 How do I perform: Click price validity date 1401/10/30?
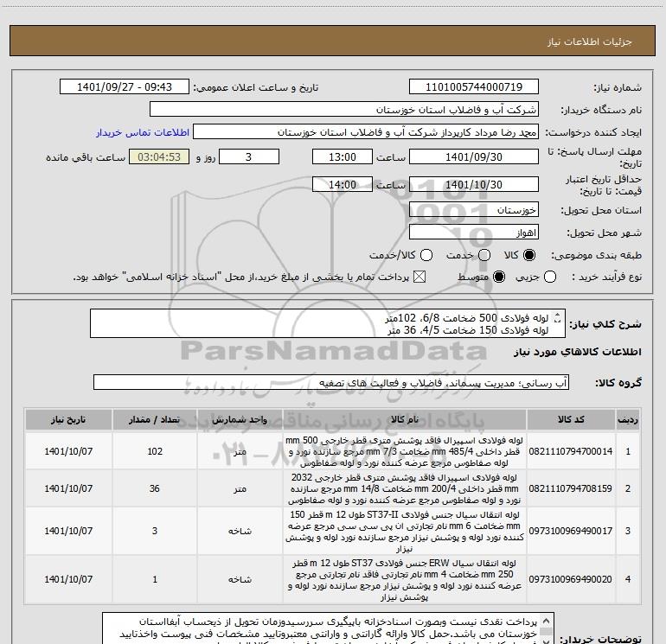coord(474,185)
